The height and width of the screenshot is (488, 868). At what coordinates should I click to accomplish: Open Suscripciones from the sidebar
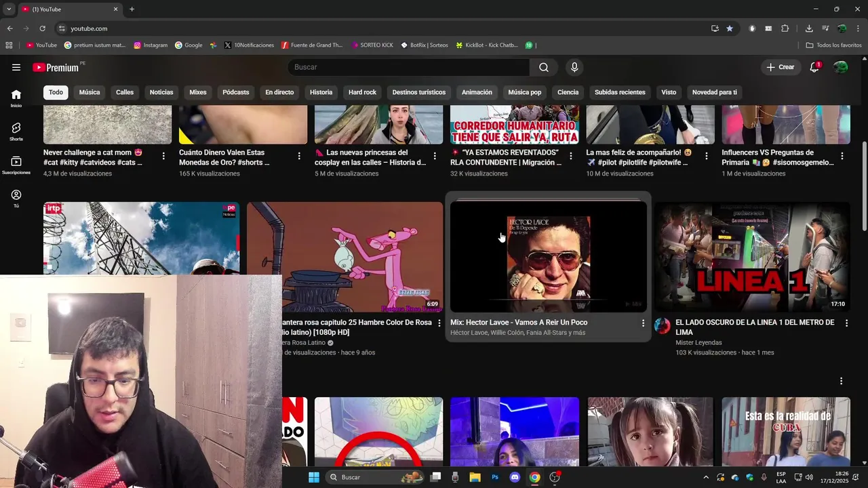coord(16,165)
